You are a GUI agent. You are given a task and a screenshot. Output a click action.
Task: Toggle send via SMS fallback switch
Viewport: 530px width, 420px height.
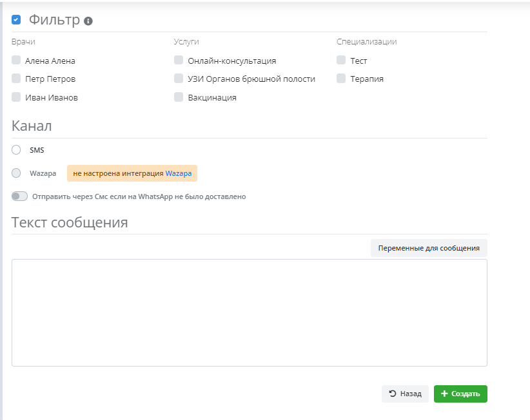(19, 196)
